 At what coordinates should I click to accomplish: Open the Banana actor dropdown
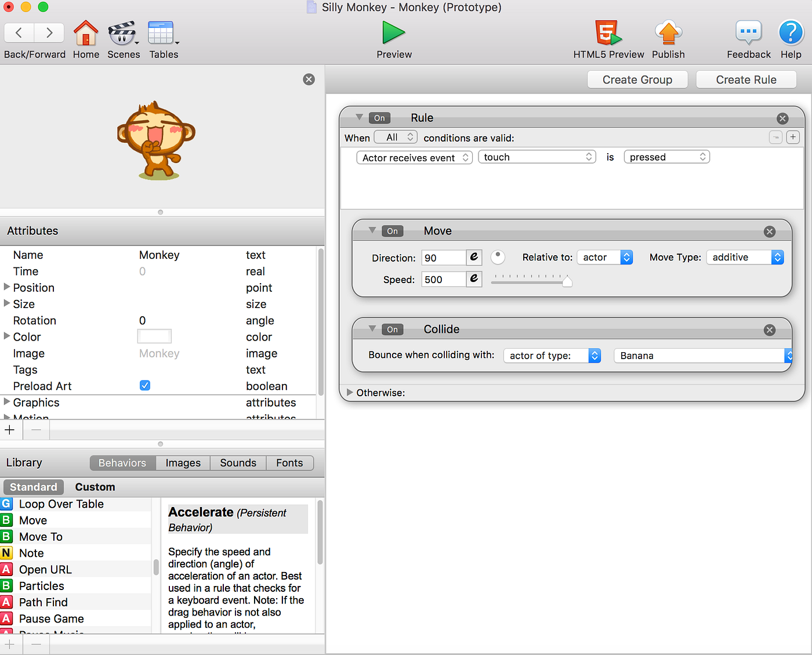pyautogui.click(x=703, y=356)
